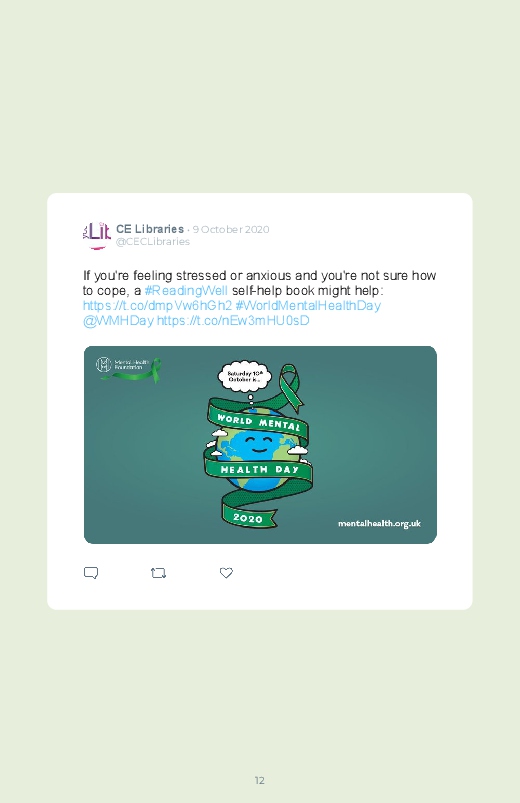Follow the t.co/dmpVw6hGh2 link
520x803 pixels.
pos(157,305)
